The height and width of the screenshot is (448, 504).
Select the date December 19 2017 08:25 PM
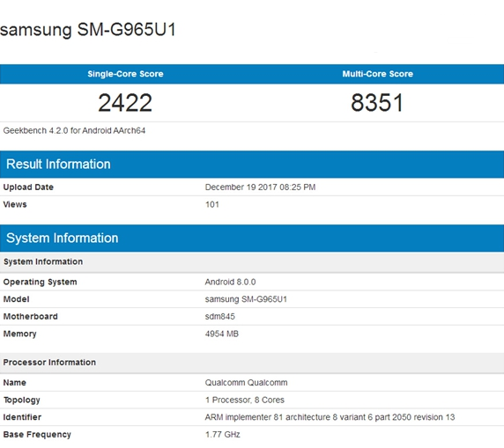260,187
